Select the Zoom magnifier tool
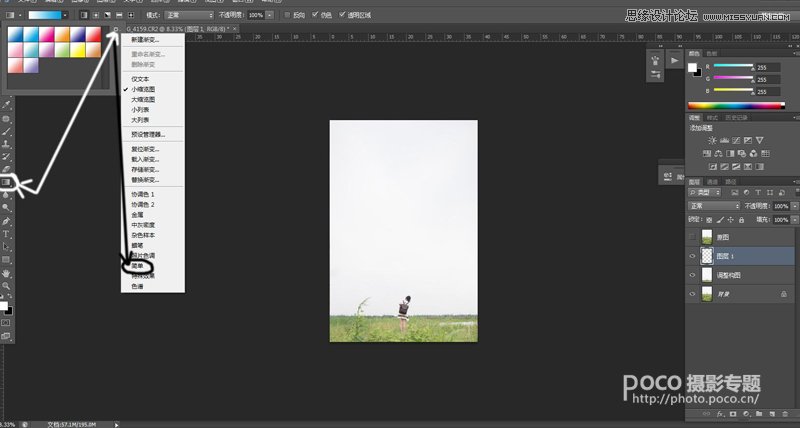This screenshot has width=800, height=428. [6, 286]
